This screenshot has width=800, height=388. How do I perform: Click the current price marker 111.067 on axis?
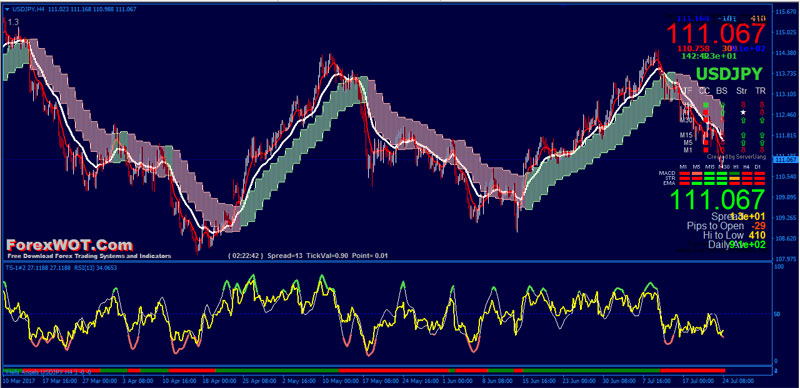786,159
